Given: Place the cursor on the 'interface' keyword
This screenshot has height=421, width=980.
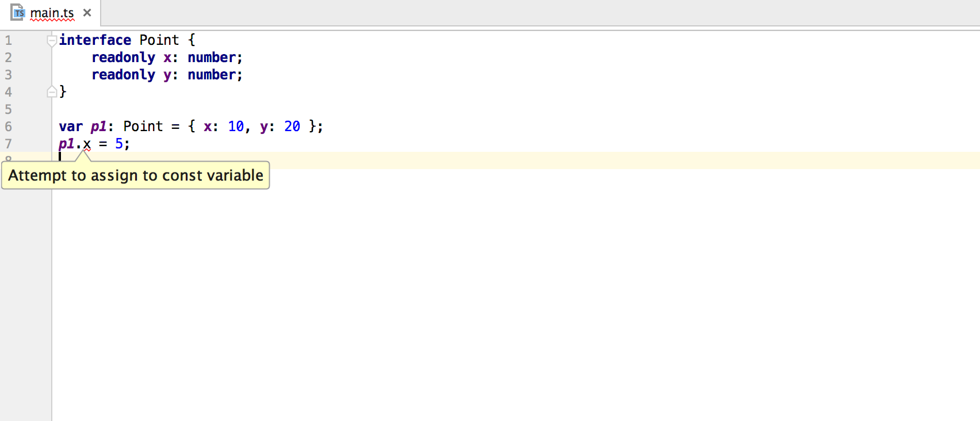Looking at the screenshot, I should (x=95, y=40).
